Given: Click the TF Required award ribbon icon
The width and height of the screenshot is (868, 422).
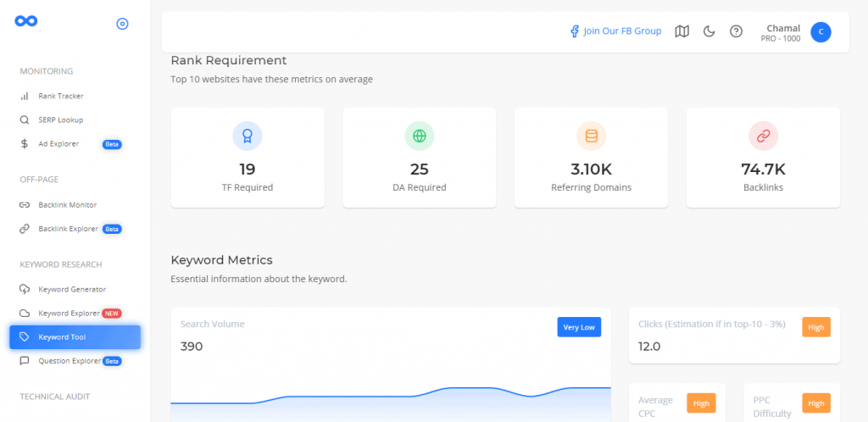Looking at the screenshot, I should 248,136.
